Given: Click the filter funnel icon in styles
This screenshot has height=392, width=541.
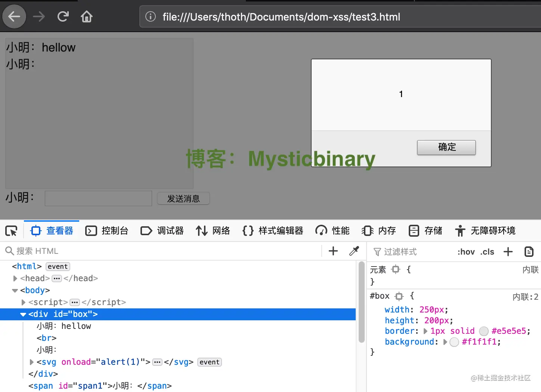Looking at the screenshot, I should coord(377,252).
